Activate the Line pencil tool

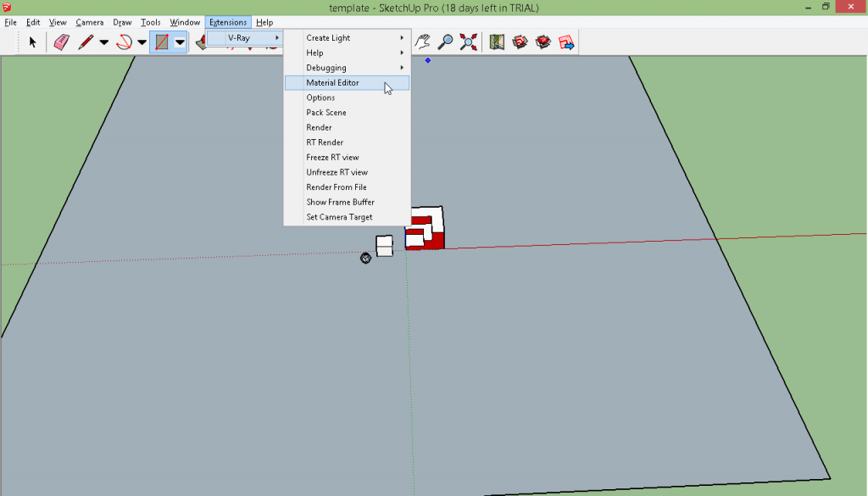pyautogui.click(x=86, y=42)
